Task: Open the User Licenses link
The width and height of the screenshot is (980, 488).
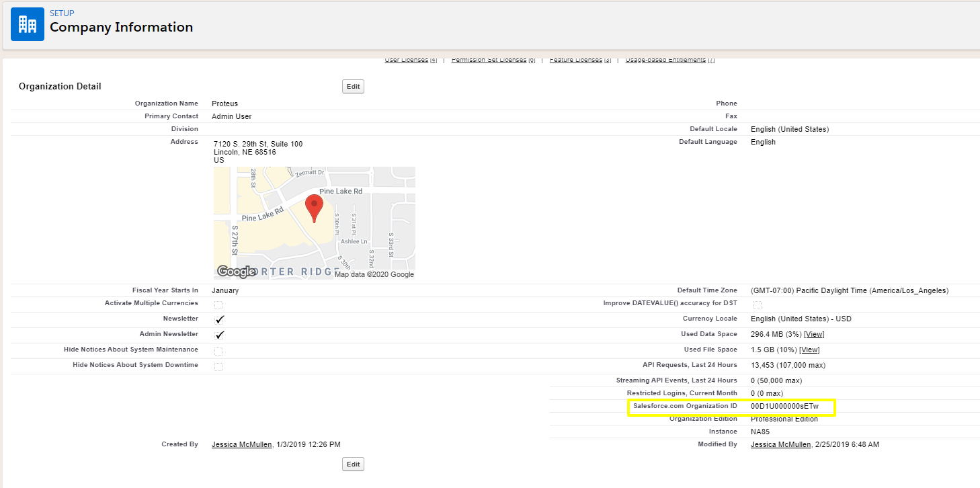Action: [x=406, y=60]
